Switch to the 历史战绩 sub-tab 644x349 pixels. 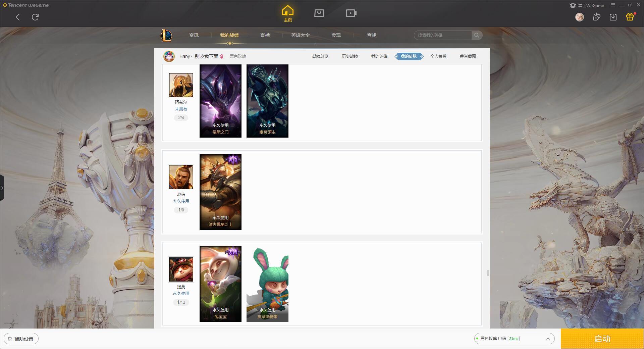[x=350, y=56]
